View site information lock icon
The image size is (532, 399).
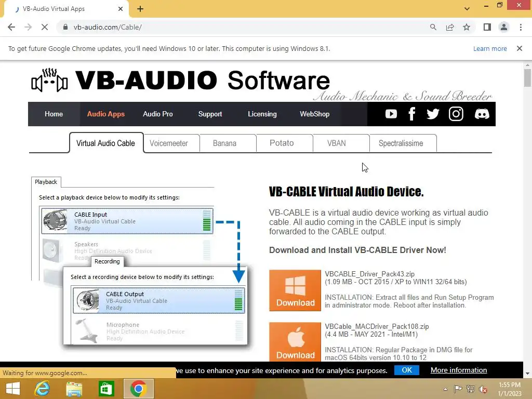(65, 27)
